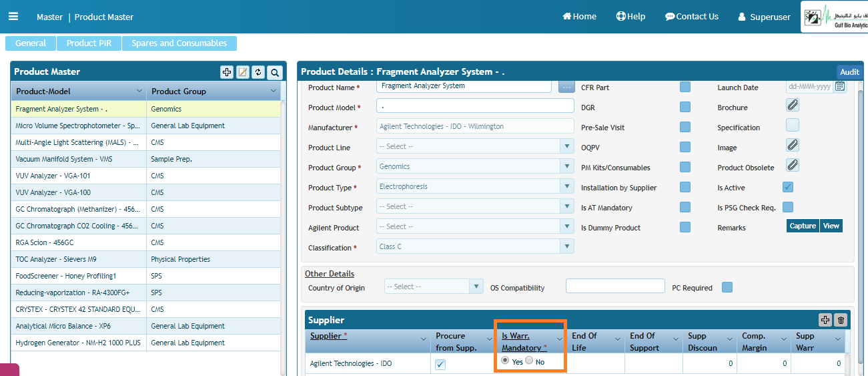Open the Product Line dropdown
Screen dimensions: 868x376
567,146
